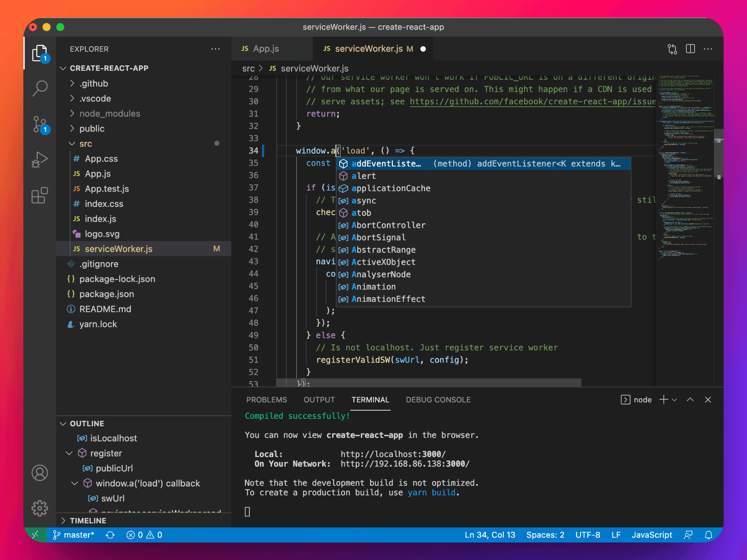Image resolution: width=747 pixels, height=560 pixels.
Task: Change end of line via LF status item
Action: [616, 535]
